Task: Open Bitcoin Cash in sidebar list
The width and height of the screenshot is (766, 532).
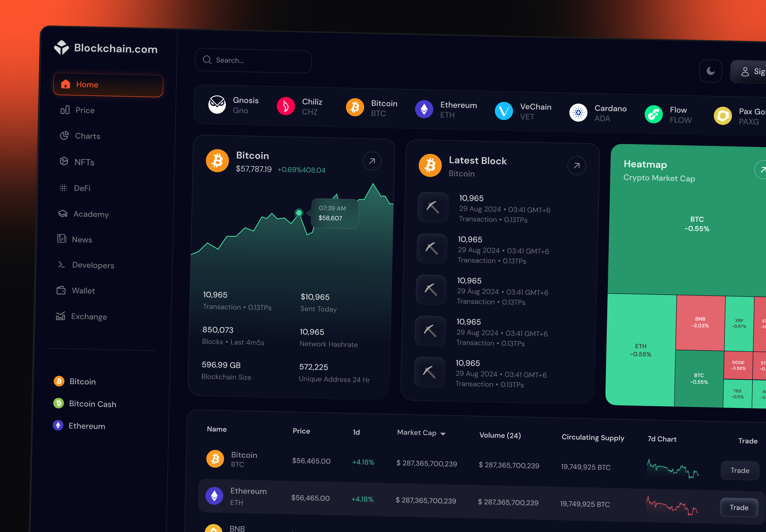Action: click(85, 404)
